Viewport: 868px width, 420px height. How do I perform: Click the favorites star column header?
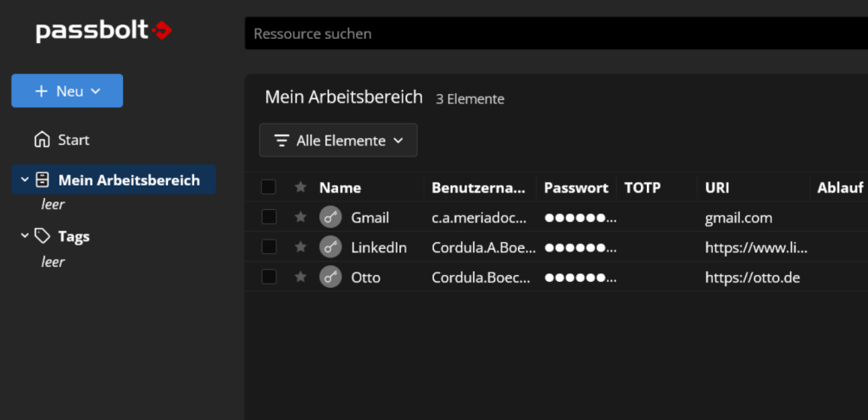coord(300,188)
